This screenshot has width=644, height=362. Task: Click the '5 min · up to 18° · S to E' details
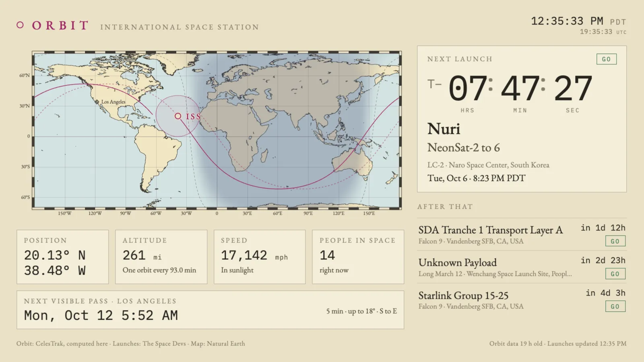pos(361,311)
